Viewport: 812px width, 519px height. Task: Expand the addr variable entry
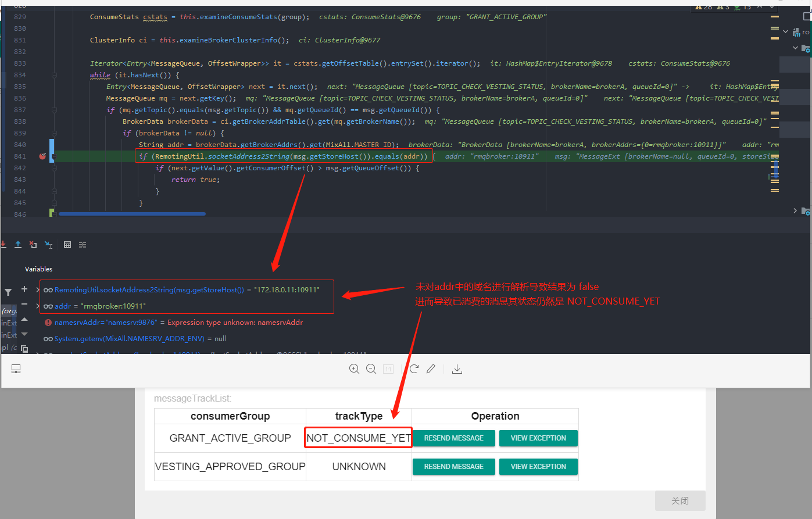point(38,306)
